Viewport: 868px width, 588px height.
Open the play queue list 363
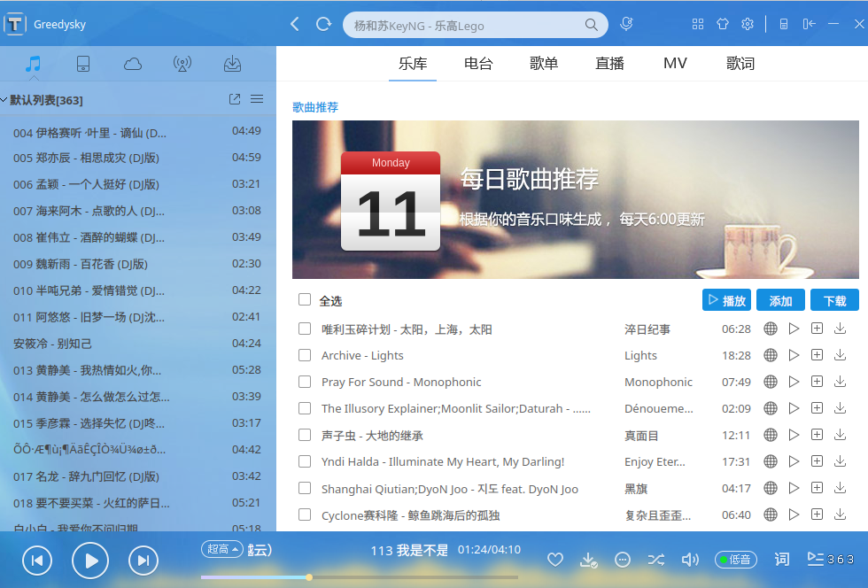(x=831, y=559)
